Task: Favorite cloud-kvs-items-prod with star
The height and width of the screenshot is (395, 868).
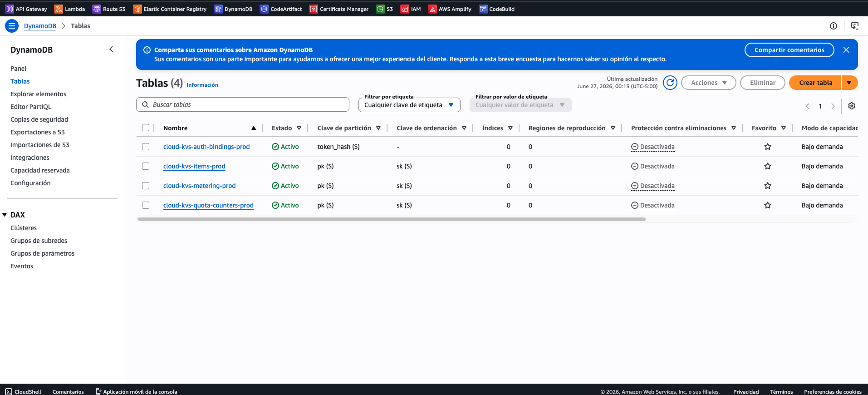Action: tap(768, 166)
